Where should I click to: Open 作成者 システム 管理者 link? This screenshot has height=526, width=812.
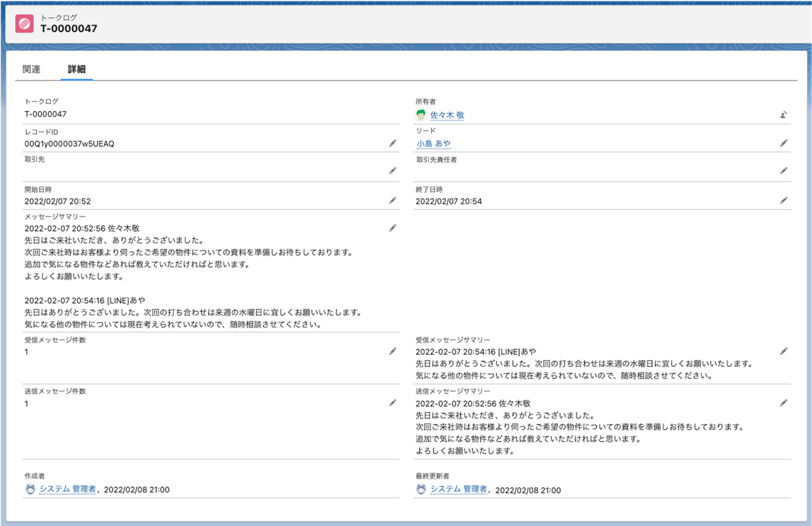[x=68, y=489]
